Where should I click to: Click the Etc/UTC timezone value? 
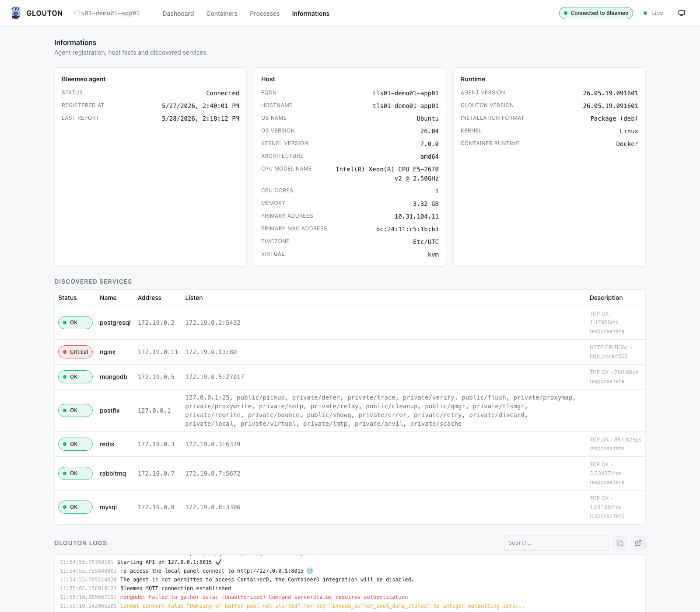pyautogui.click(x=426, y=242)
